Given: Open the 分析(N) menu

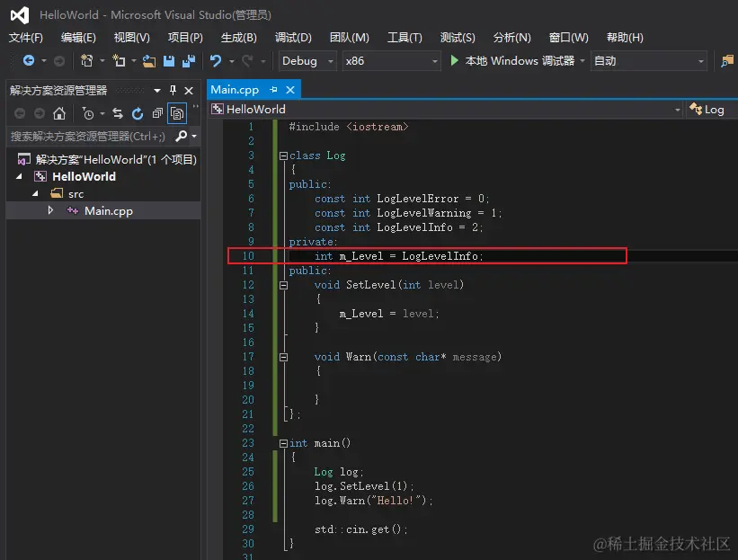Looking at the screenshot, I should click(511, 38).
